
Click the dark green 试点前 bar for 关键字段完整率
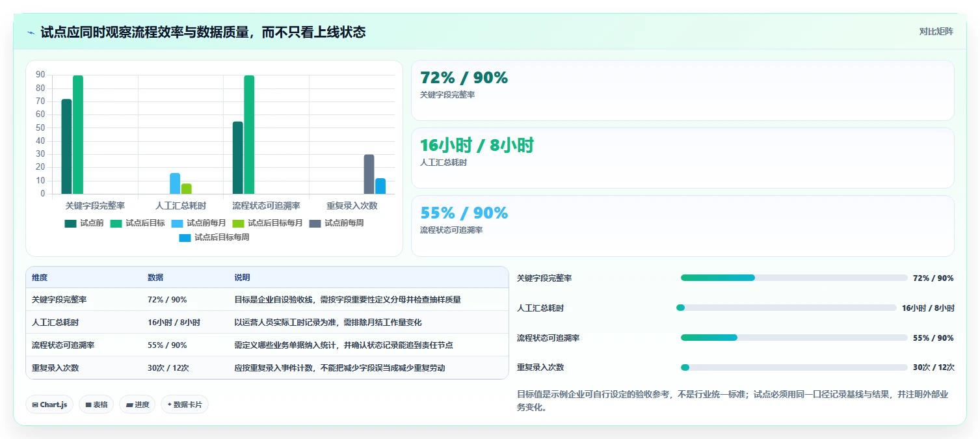66,146
